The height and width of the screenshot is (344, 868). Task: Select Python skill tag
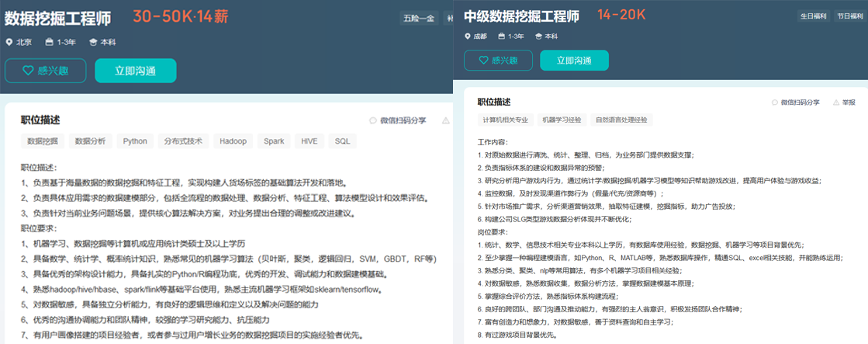[135, 141]
